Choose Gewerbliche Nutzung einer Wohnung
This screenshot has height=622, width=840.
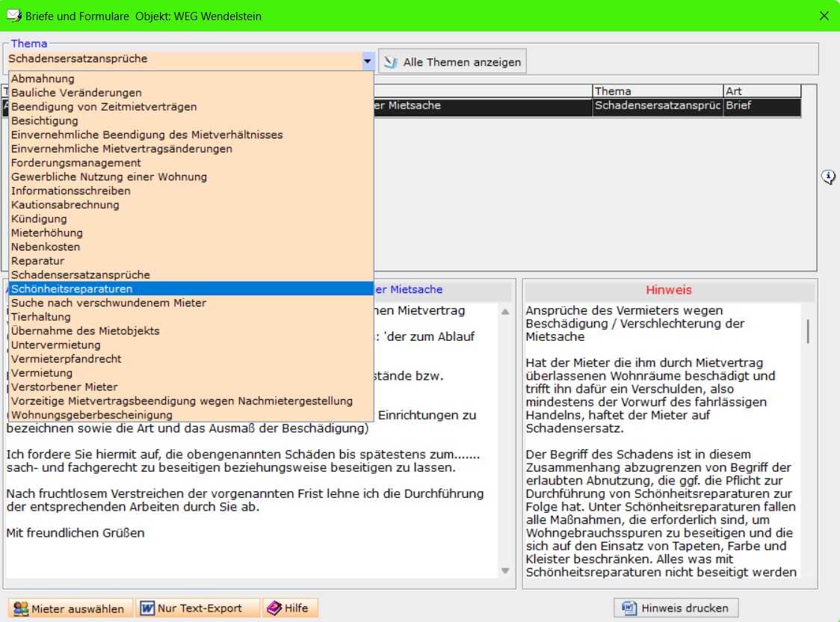point(191,176)
